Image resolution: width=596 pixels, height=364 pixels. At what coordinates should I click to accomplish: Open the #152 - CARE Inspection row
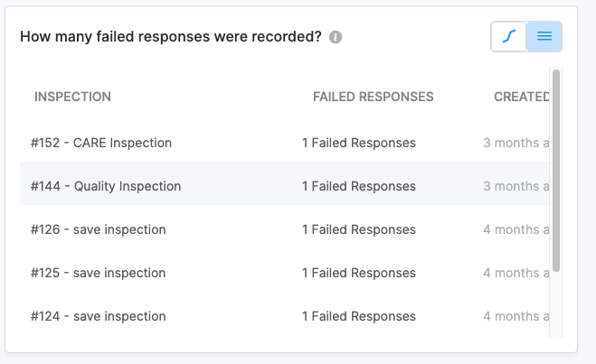coord(101,143)
